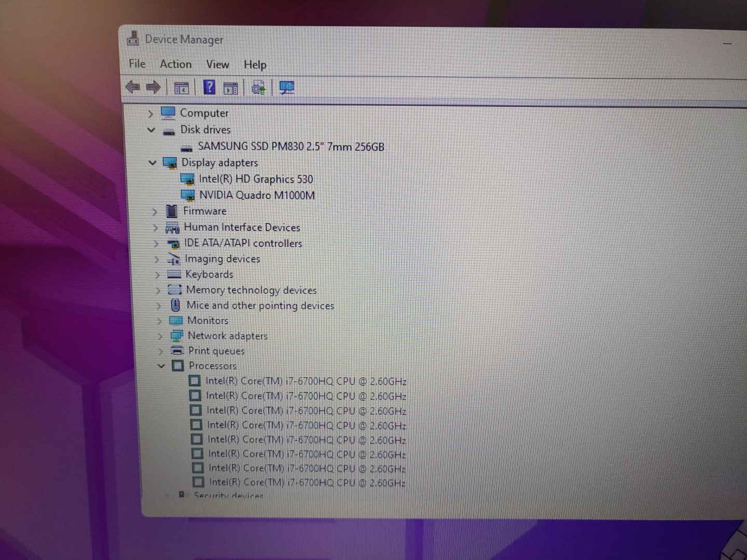Click Show/Hide Console Tree toolbar icon
Screen dimensions: 747x560
coord(181,88)
